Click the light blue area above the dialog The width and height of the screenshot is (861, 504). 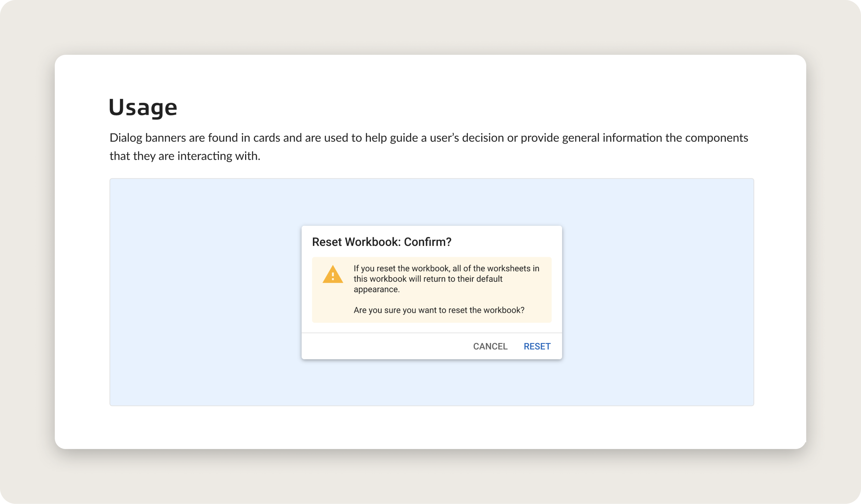(431, 202)
